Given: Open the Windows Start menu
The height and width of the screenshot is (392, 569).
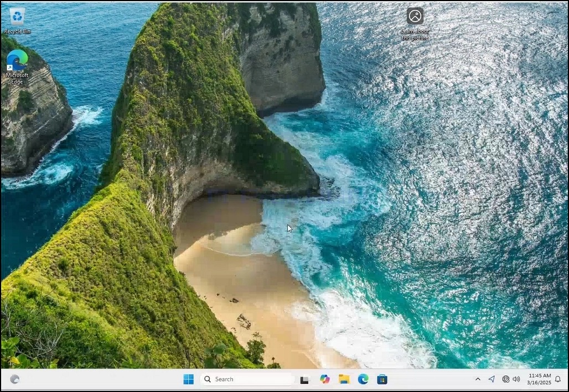Looking at the screenshot, I should tap(188, 379).
